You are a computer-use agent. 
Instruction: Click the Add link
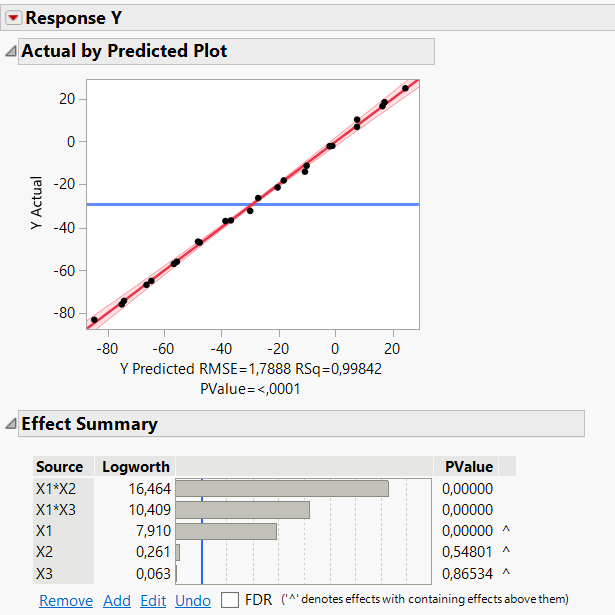(117, 601)
